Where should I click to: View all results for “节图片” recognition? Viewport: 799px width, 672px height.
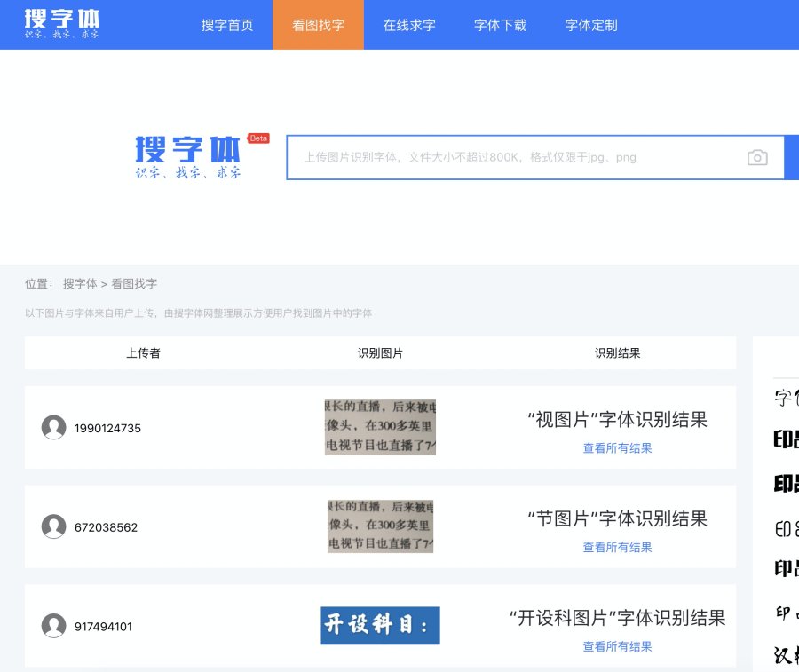[x=617, y=547]
